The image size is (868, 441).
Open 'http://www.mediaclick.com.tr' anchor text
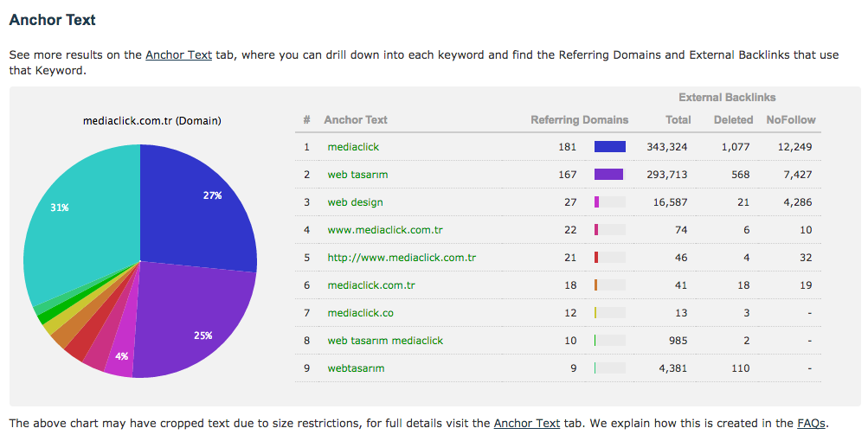[x=402, y=258]
